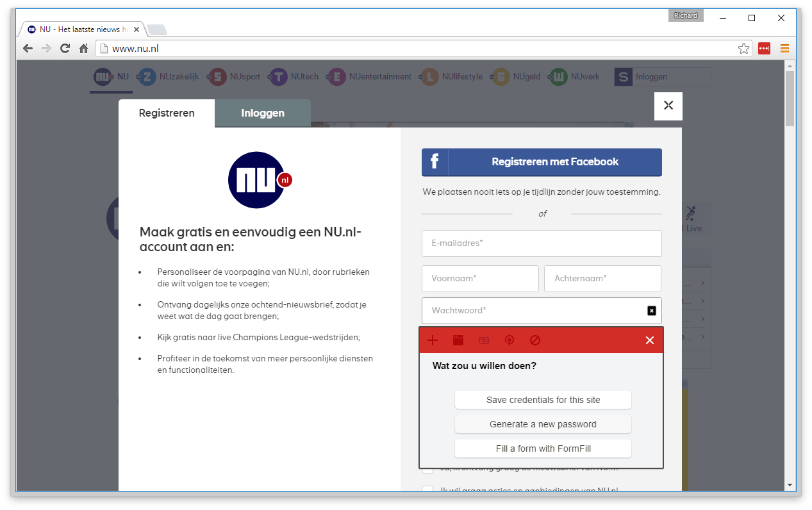Click Save credentials for this site
The image size is (812, 510).
pos(543,400)
